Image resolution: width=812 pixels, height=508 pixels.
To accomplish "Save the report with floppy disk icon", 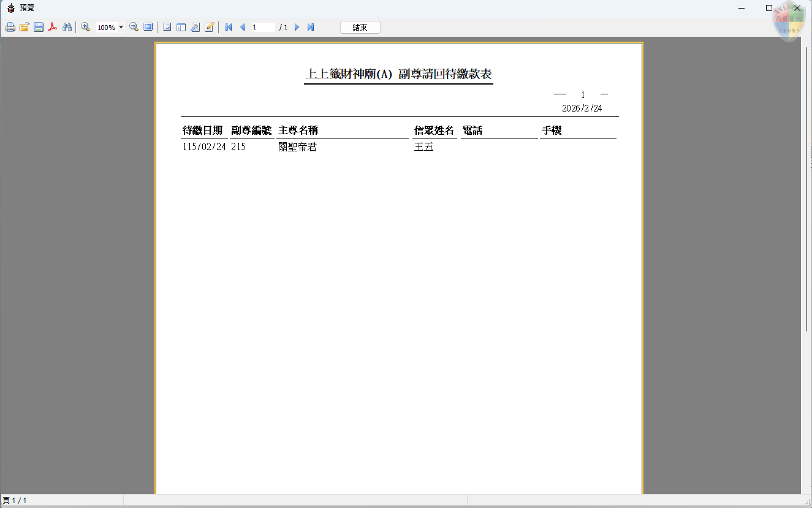I will (39, 28).
